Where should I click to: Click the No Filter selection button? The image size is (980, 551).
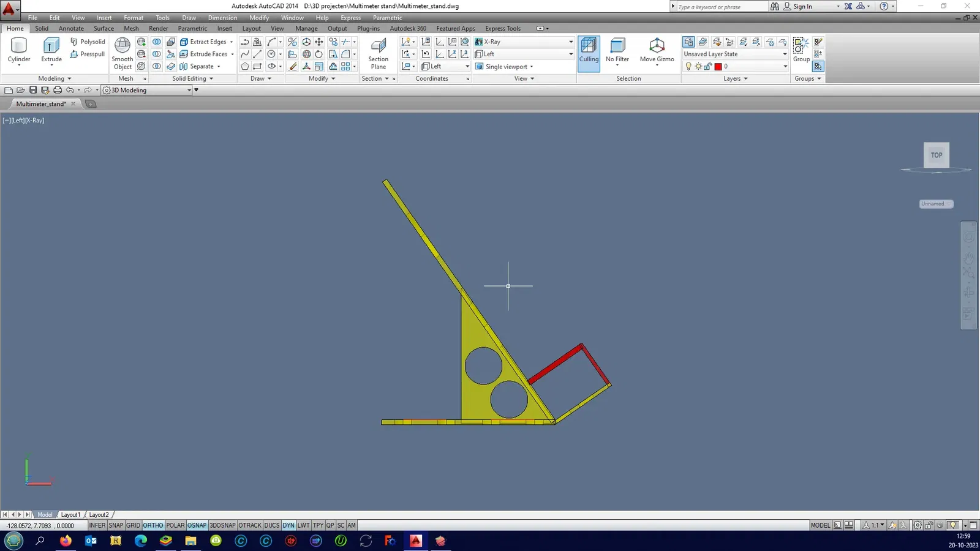[617, 51]
